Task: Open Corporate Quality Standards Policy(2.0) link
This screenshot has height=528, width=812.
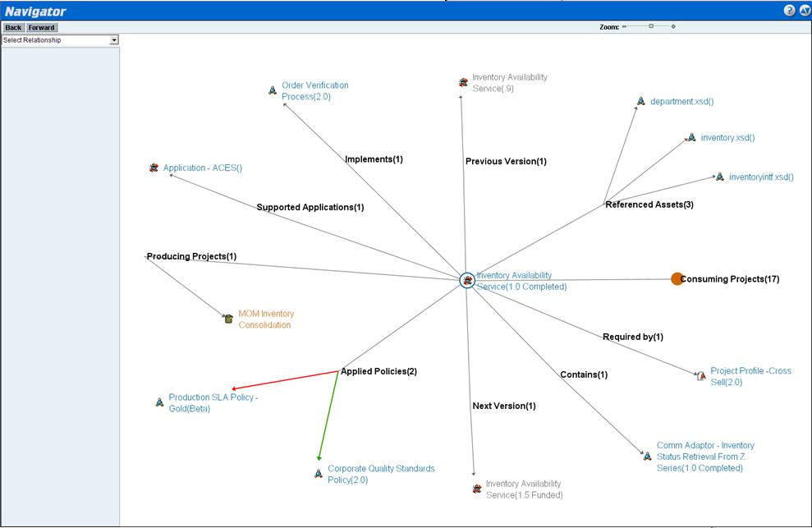Action: tap(381, 474)
